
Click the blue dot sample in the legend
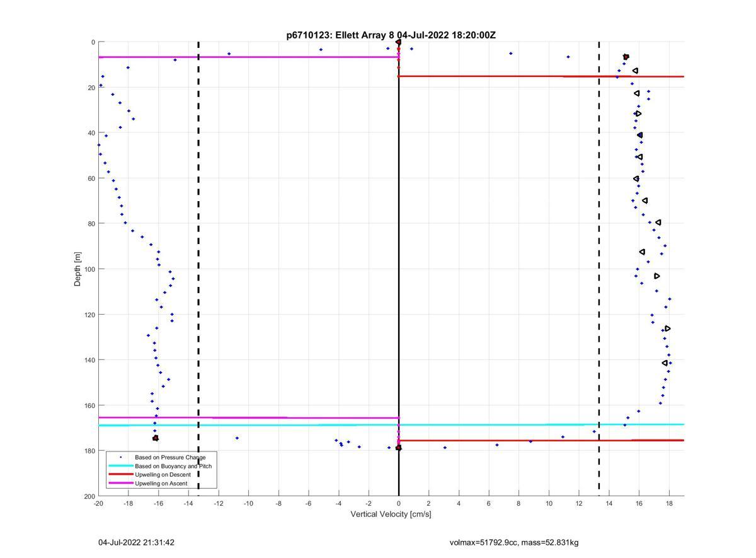[x=120, y=457]
